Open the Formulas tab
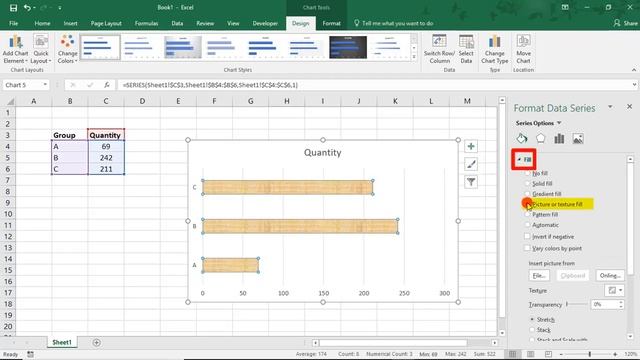Image resolution: width=640 pixels, height=360 pixels. pyautogui.click(x=146, y=23)
